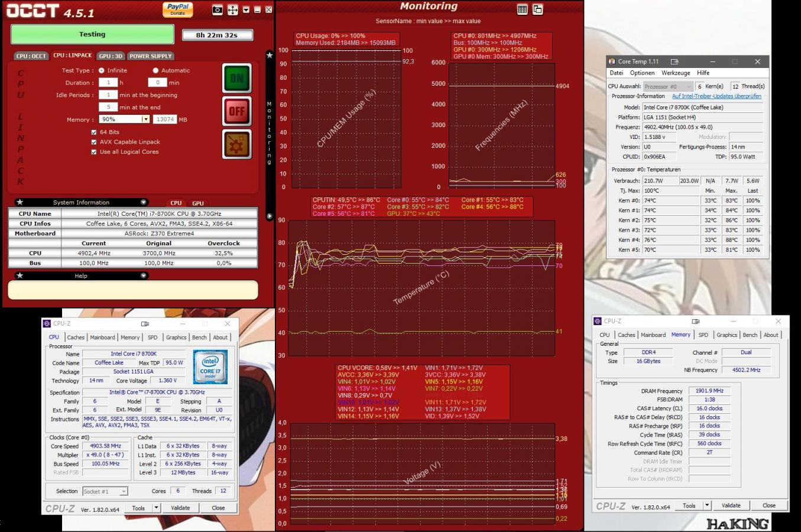The image size is (801, 532).
Task: Click idle minutes at the end field
Action: click(x=108, y=107)
